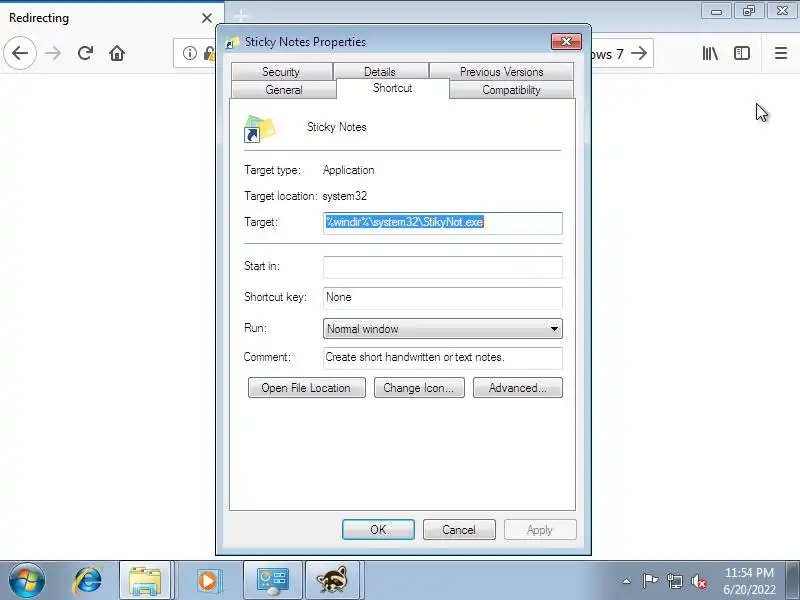Click the muted volume tray icon
This screenshot has height=600, width=800.
tap(698, 581)
